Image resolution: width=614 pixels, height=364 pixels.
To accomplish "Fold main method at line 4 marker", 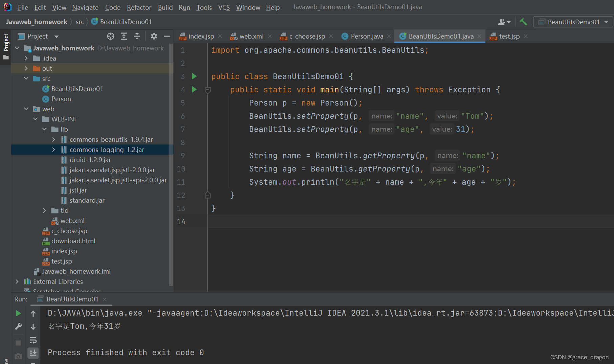I will coord(208,90).
